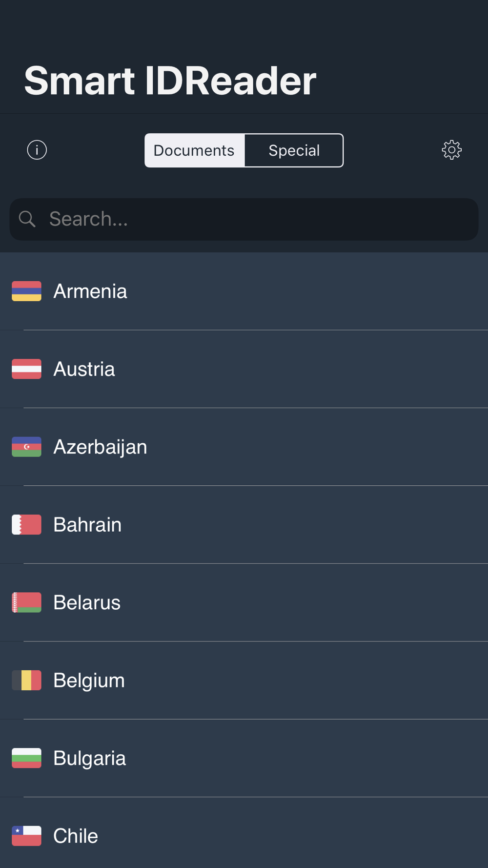The image size is (488, 868).
Task: Select the Bahrain row
Action: [244, 525]
